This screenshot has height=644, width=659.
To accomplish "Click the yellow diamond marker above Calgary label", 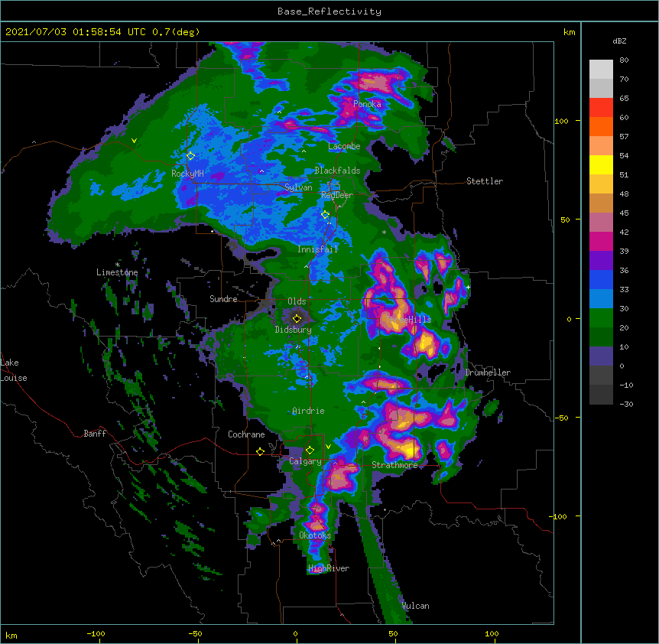I will tap(310, 450).
